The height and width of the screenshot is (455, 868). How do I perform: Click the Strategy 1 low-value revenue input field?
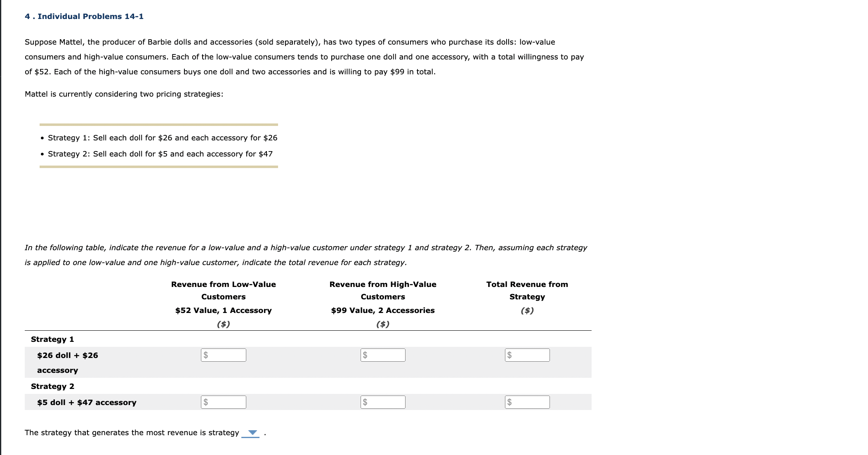point(223,355)
